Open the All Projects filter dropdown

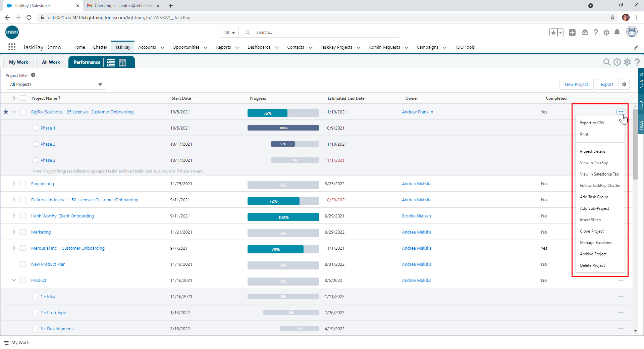[x=56, y=84]
